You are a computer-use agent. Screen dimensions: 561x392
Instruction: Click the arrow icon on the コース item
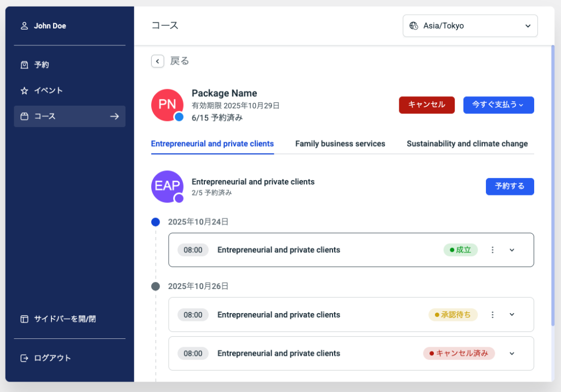pos(114,116)
